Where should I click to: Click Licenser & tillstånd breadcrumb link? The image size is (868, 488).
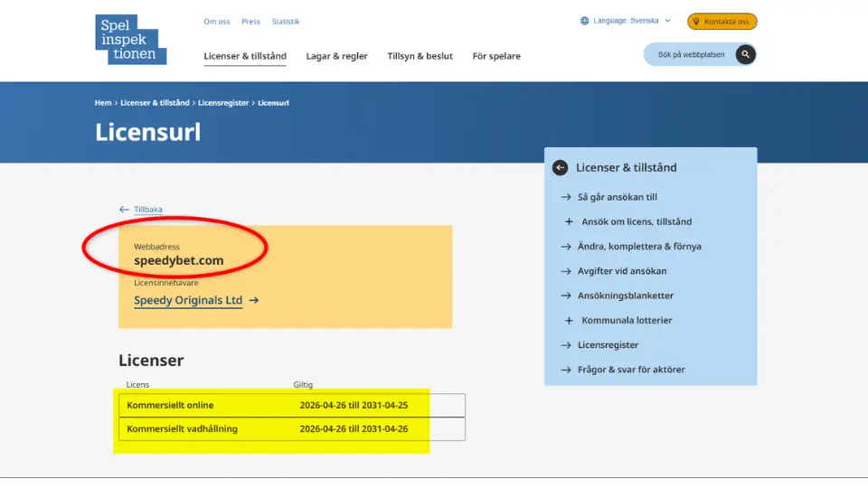155,103
